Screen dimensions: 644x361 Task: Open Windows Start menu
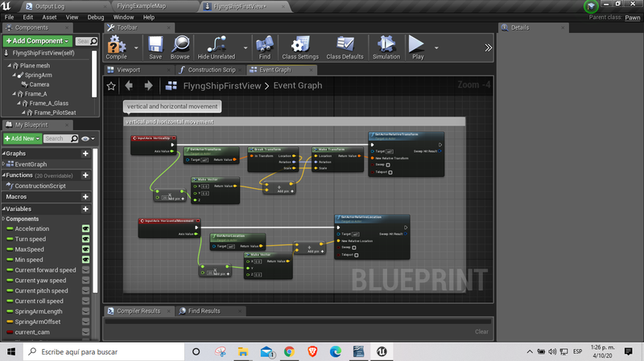11,351
